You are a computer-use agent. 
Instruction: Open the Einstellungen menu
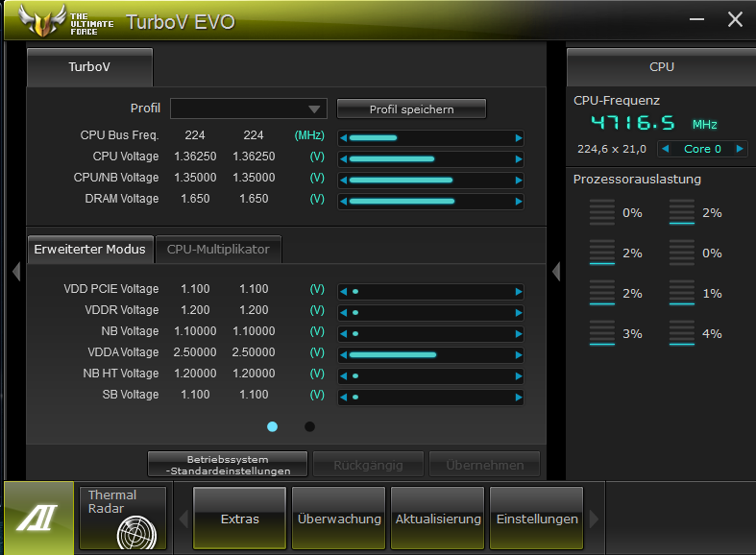537,519
